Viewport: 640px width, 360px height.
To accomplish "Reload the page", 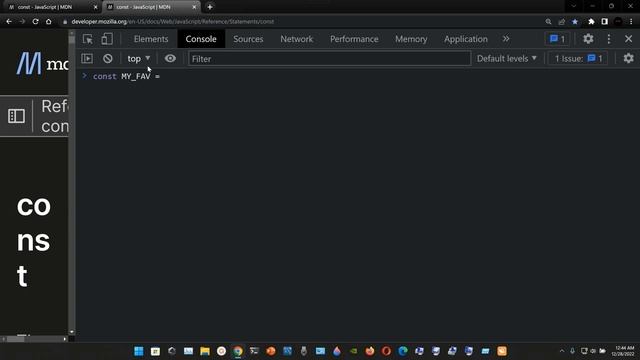I will point(36,22).
